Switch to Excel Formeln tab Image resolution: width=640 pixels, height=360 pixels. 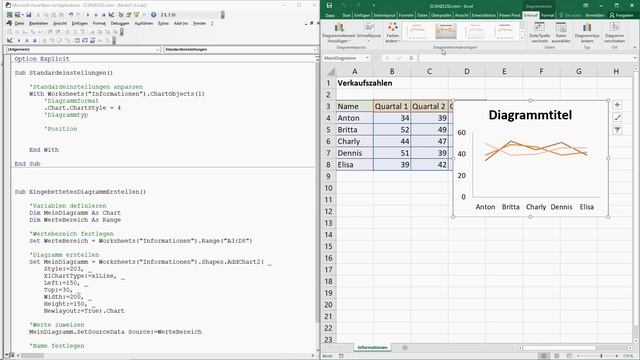pos(406,15)
